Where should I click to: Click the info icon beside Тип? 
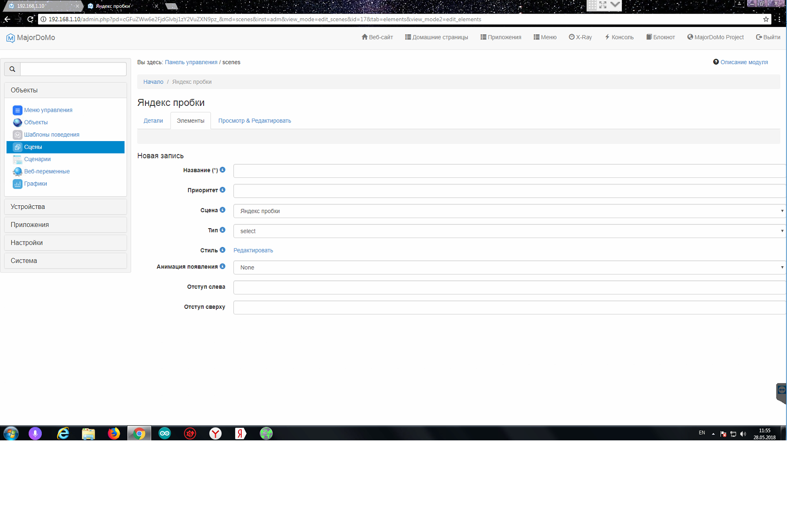pyautogui.click(x=222, y=230)
